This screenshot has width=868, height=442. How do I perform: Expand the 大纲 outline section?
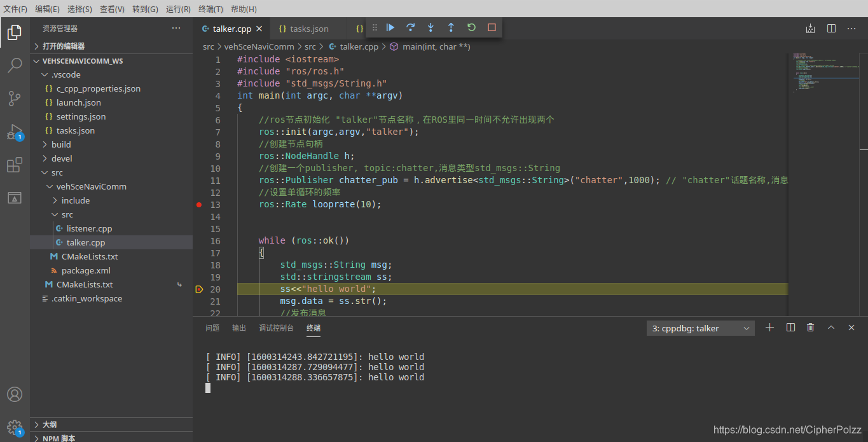111,424
